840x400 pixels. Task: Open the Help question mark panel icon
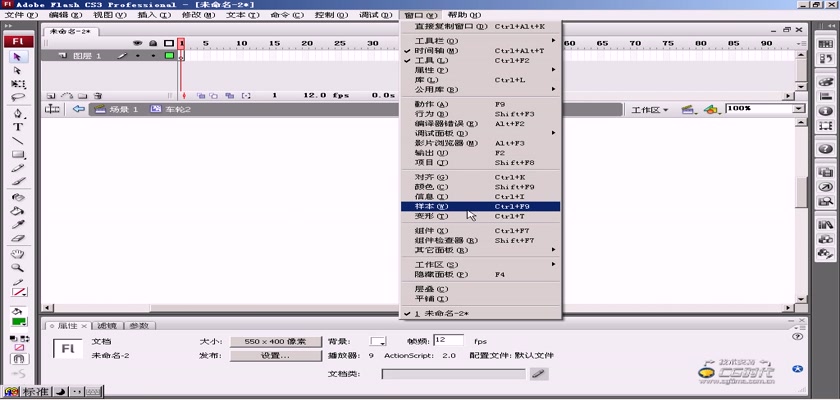tap(826, 149)
